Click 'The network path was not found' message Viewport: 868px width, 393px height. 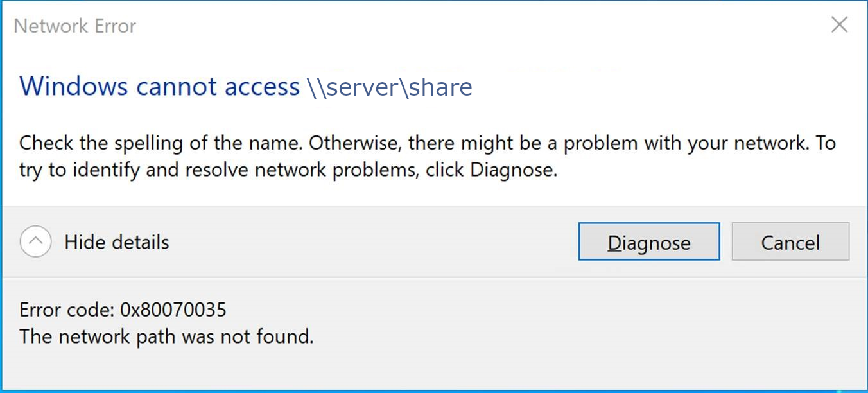(166, 336)
